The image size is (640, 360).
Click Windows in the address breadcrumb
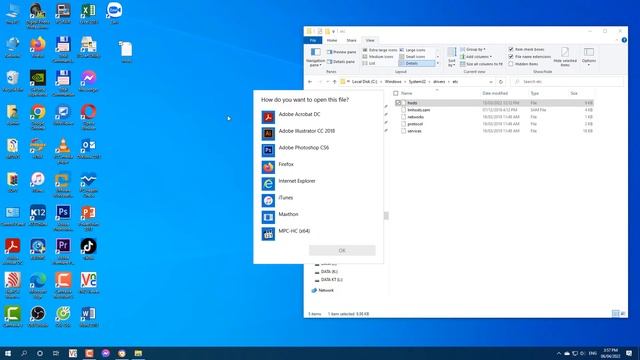[393, 82]
